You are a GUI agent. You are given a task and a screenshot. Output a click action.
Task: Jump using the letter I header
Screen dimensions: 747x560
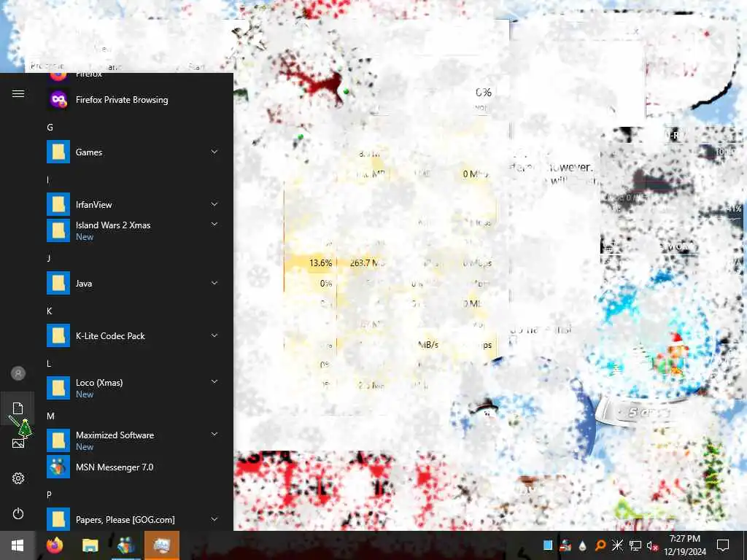48,179
